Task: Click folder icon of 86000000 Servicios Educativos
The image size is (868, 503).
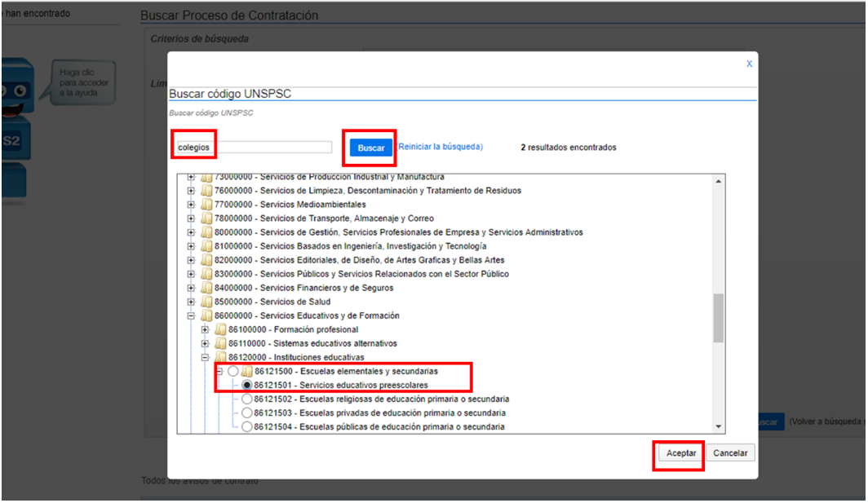Action: click(x=206, y=316)
